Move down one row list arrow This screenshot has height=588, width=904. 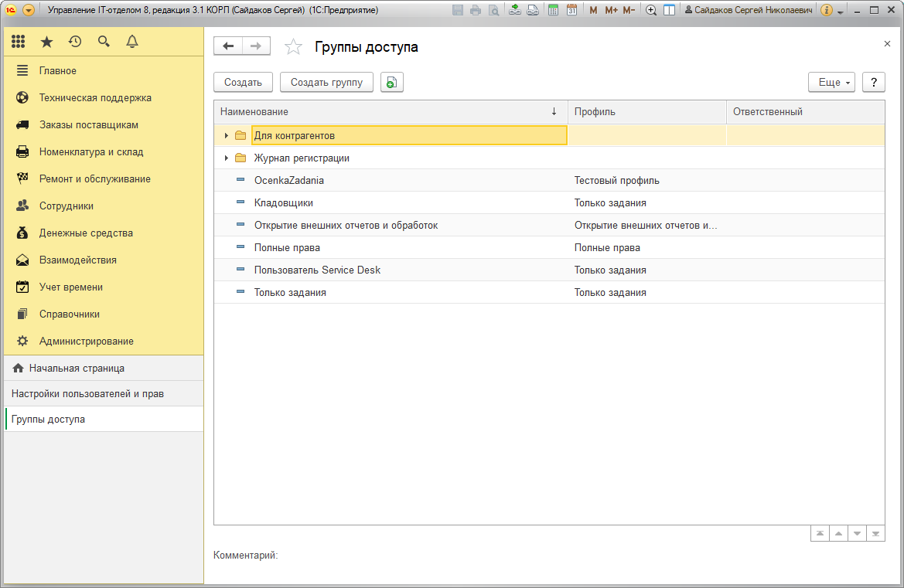857,534
